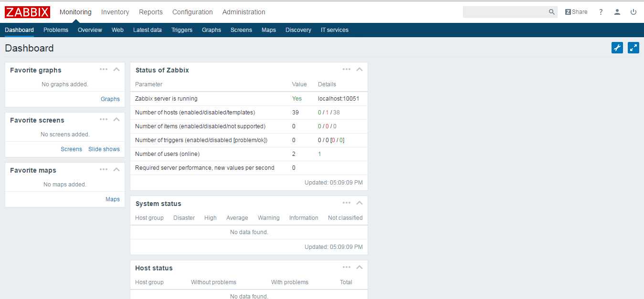Open Favorite maps three-dot menu
The image size is (644, 299).
104,169
